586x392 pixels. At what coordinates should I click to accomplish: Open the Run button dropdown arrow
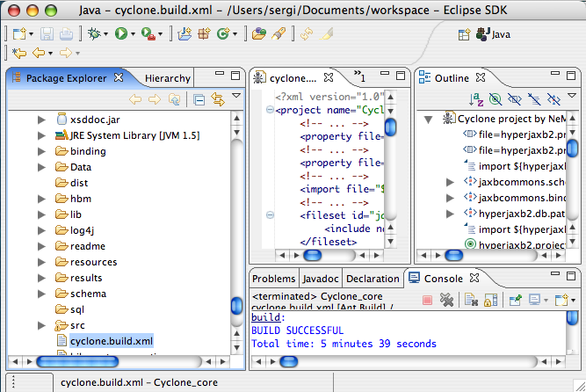(x=133, y=34)
